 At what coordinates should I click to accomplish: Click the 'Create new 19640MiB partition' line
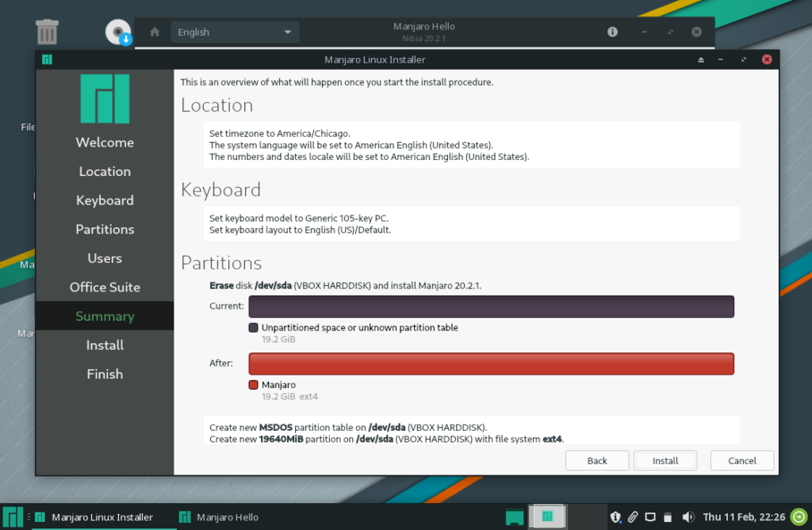[x=386, y=439]
